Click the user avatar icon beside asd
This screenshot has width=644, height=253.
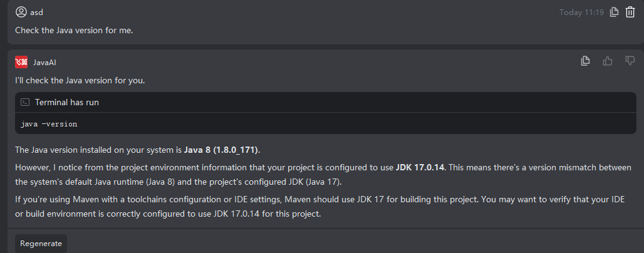click(21, 12)
